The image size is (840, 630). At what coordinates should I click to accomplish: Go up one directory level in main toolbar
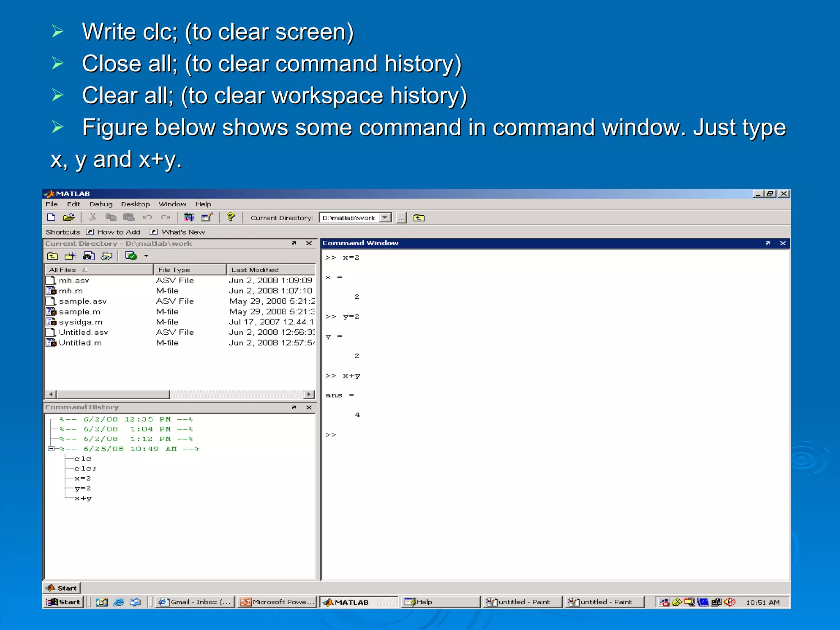[419, 218]
